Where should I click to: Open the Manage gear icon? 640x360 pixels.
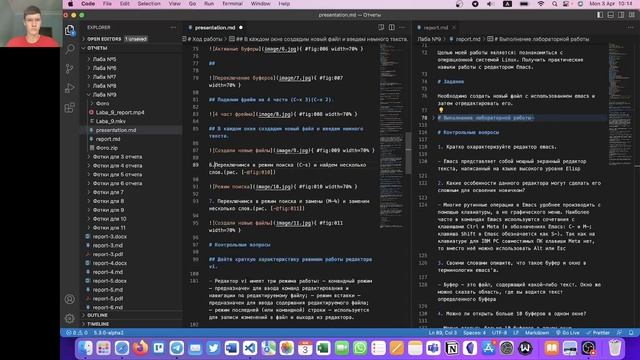(70, 318)
